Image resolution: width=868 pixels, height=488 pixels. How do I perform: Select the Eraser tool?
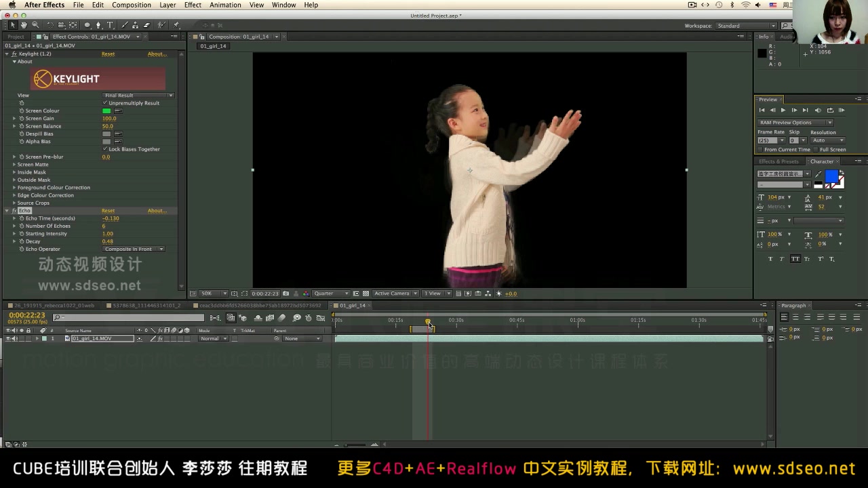[146, 25]
